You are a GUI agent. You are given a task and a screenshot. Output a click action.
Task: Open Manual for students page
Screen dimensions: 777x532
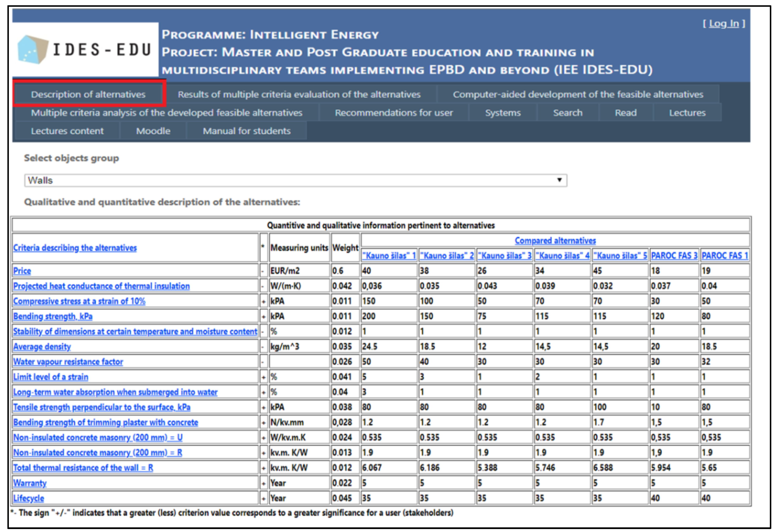[246, 131]
